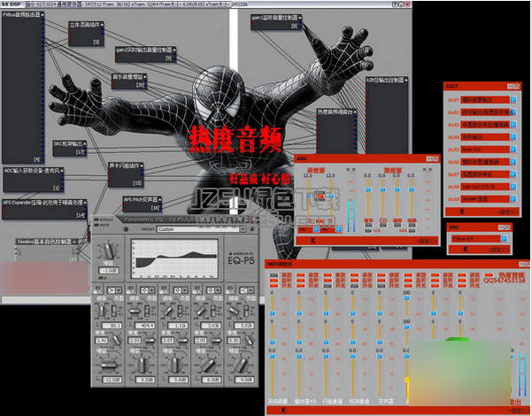Viewport: 532px width, 416px height.
Task: Adjust the right recording source fader at 12.0
Action: (331, 196)
